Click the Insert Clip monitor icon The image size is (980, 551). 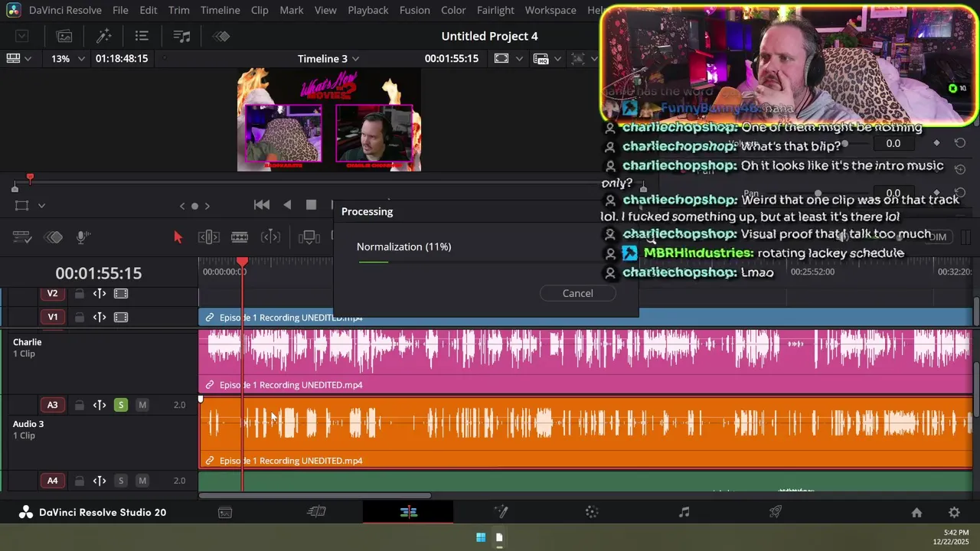(x=309, y=237)
